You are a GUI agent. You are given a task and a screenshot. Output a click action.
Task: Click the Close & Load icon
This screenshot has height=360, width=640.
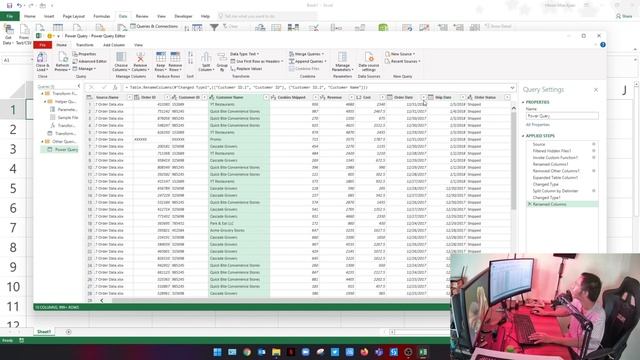click(x=42, y=58)
